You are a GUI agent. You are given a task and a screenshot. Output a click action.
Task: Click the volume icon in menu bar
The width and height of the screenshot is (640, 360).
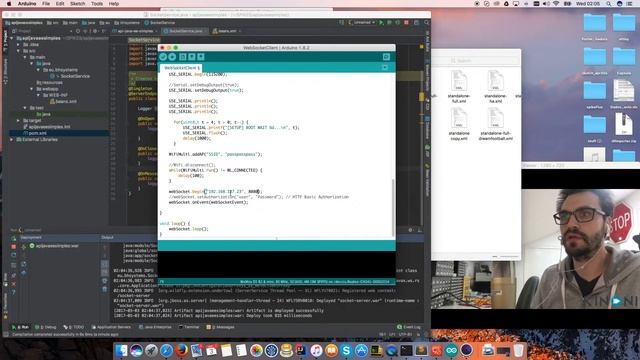click(x=547, y=4)
